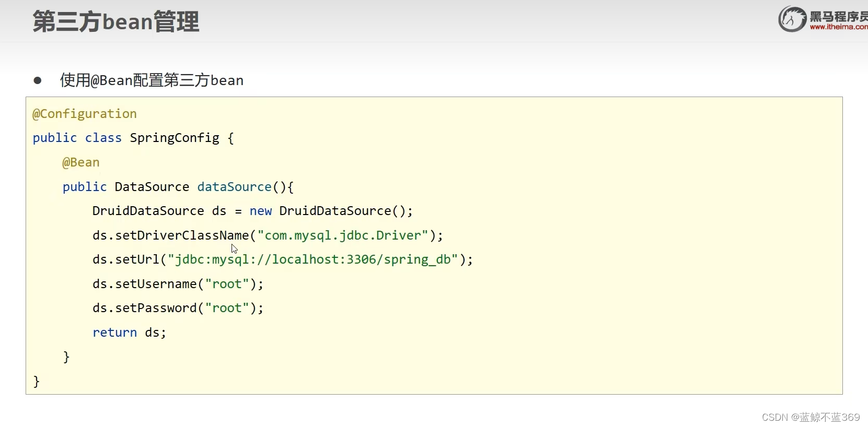Click the 'ds.setPassword("root");' line

pyautogui.click(x=178, y=308)
